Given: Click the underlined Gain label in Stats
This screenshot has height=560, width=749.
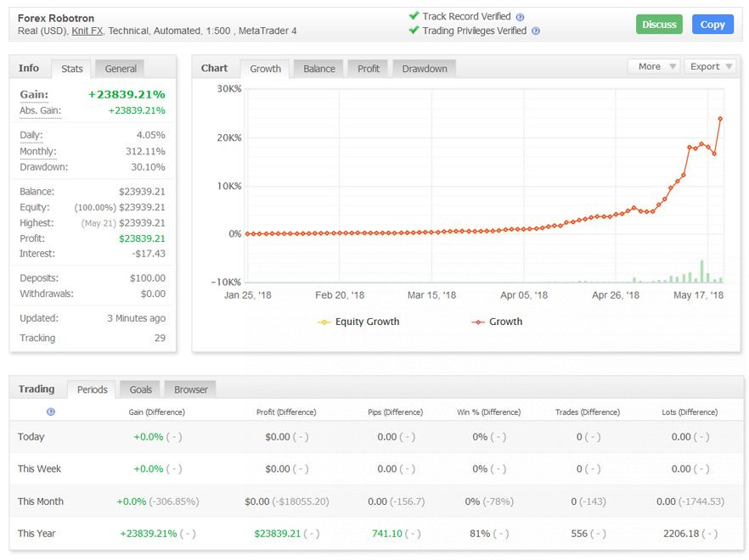Looking at the screenshot, I should click(34, 95).
